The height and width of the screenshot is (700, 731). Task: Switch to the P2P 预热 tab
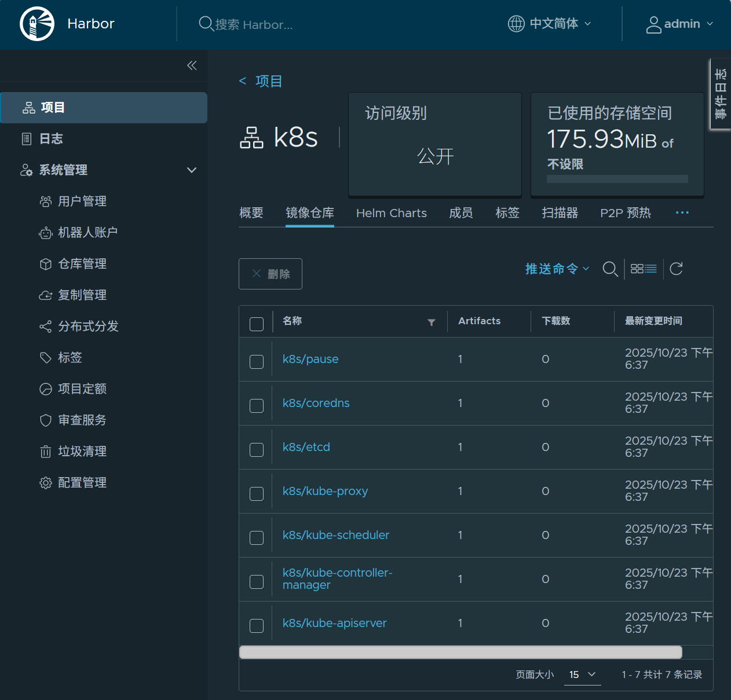click(626, 213)
